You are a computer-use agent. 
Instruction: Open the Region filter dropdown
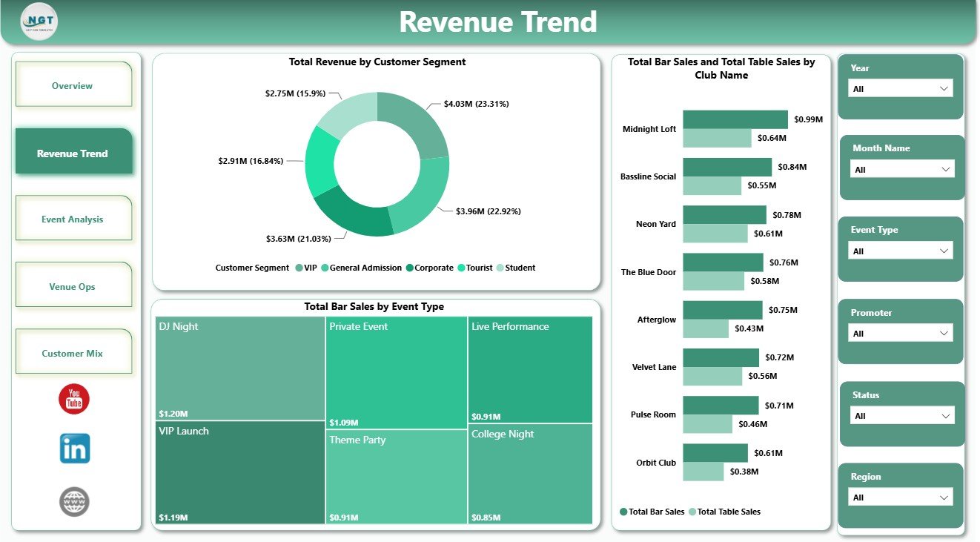tap(900, 497)
